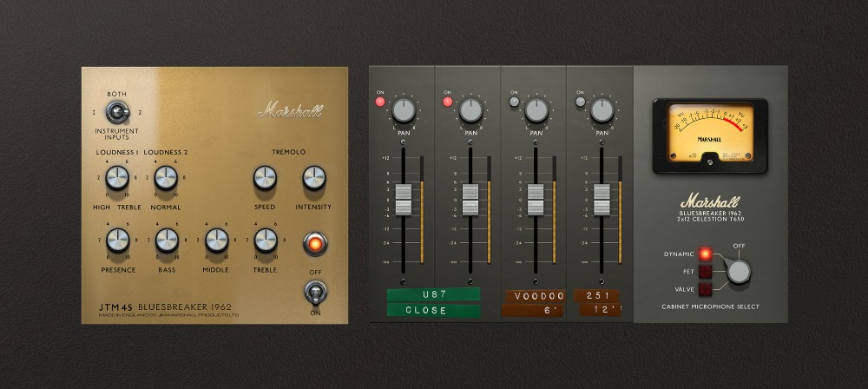Click the Tremolo Speed knob
The height and width of the screenshot is (389, 868).
[266, 180]
